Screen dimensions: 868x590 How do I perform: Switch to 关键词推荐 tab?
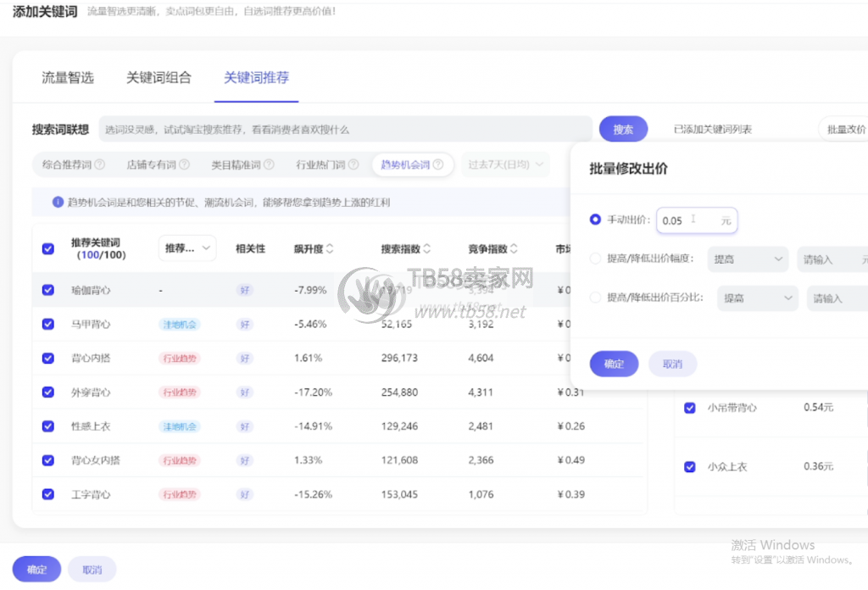(256, 77)
